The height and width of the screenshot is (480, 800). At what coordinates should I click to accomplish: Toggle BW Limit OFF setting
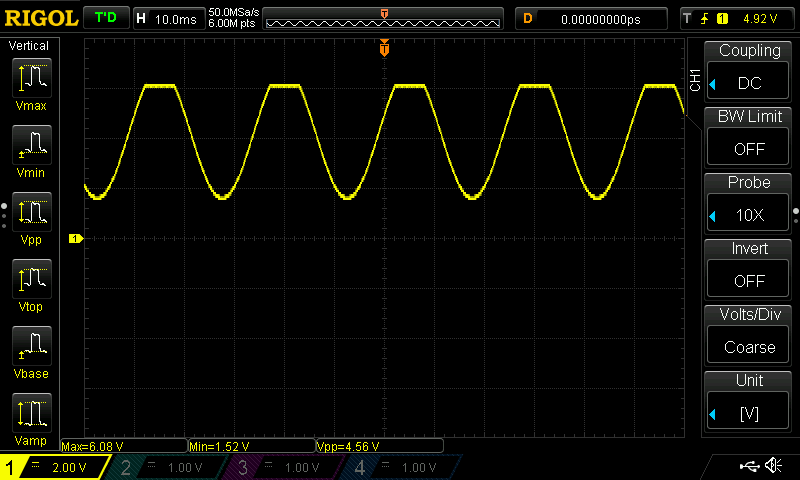[748, 149]
